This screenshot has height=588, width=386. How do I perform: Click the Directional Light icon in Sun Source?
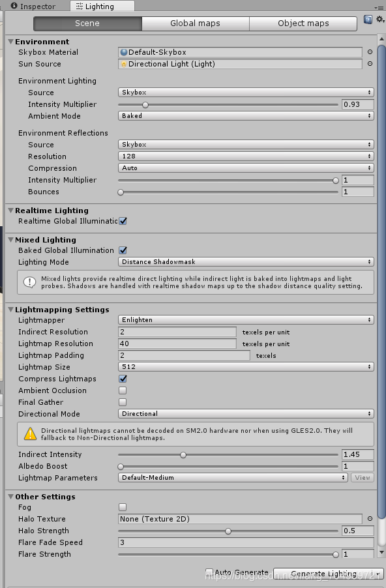(124, 64)
